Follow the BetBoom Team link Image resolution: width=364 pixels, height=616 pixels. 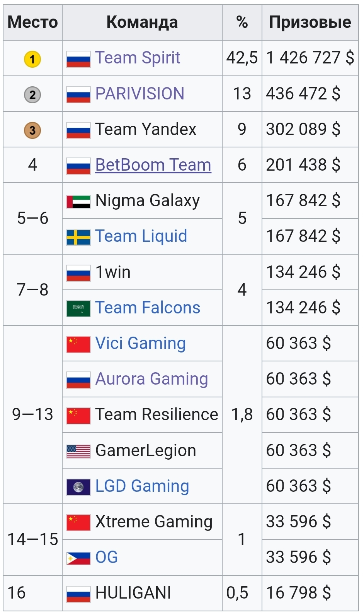click(x=153, y=165)
